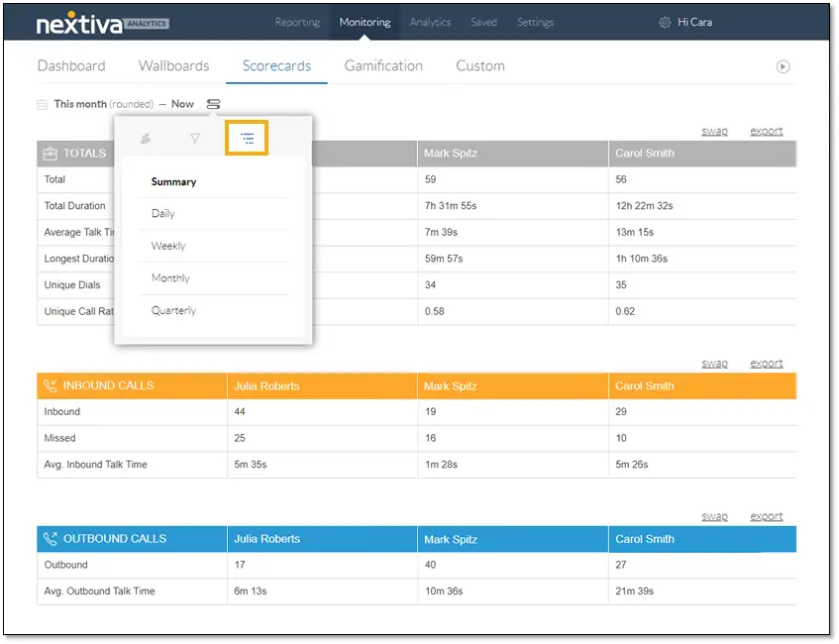Select the users icon in popup panel

coord(145,139)
